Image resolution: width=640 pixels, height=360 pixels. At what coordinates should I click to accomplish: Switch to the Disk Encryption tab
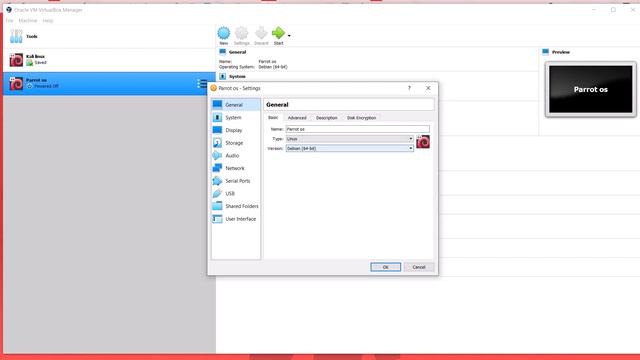(361, 118)
